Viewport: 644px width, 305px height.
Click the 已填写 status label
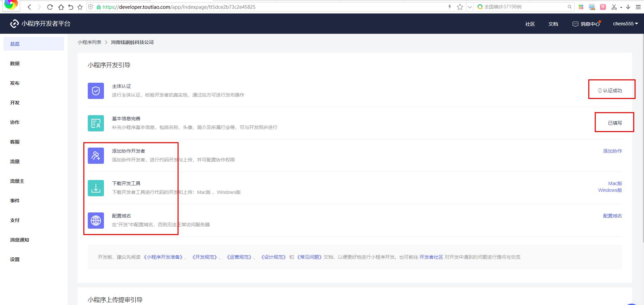(x=615, y=123)
